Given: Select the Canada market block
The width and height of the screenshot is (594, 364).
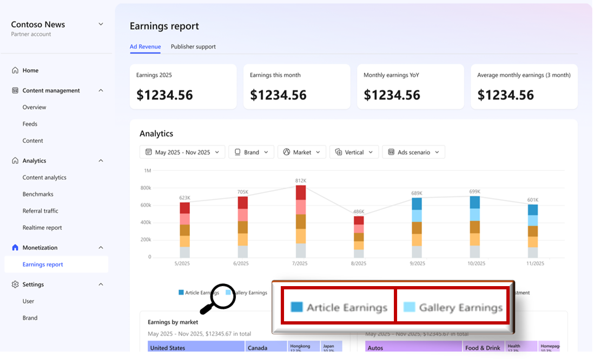Looking at the screenshot, I should click(x=266, y=347).
